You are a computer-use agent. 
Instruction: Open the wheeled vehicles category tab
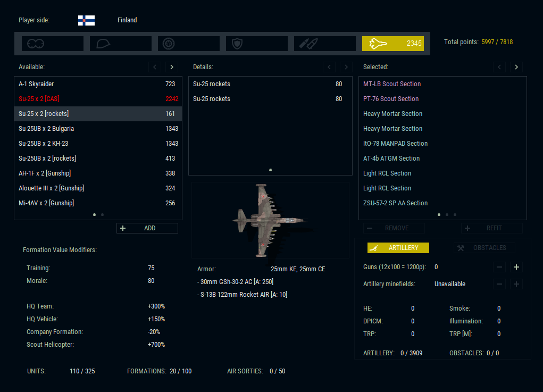tap(189, 44)
